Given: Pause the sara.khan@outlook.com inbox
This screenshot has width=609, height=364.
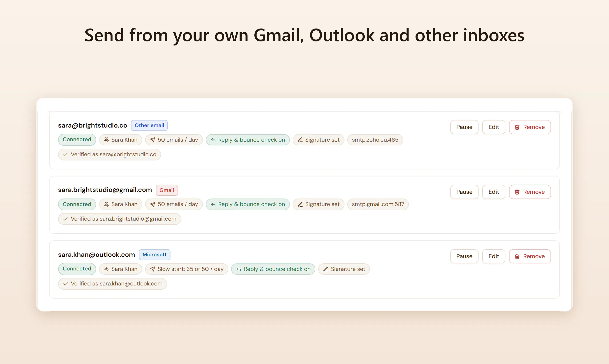Looking at the screenshot, I should click(x=464, y=256).
